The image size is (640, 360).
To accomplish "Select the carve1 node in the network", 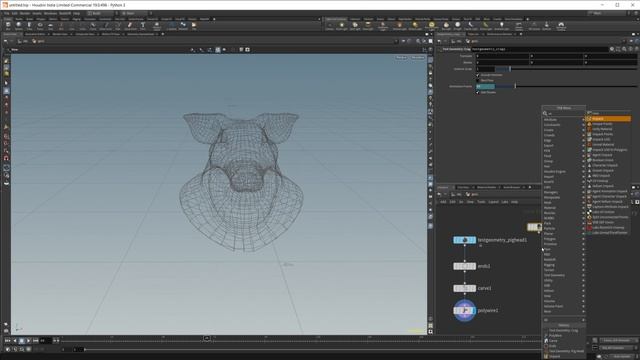I will pyautogui.click(x=464, y=288).
